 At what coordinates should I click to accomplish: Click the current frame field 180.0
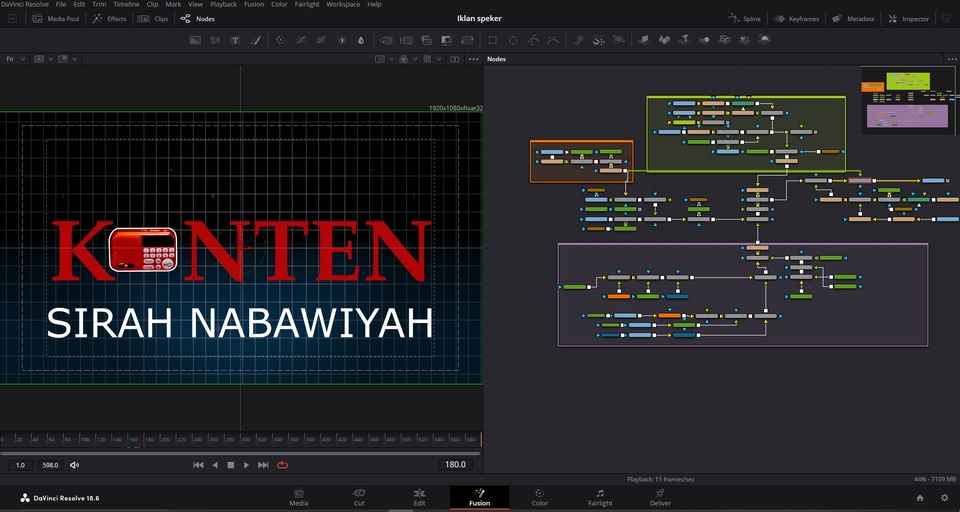455,464
